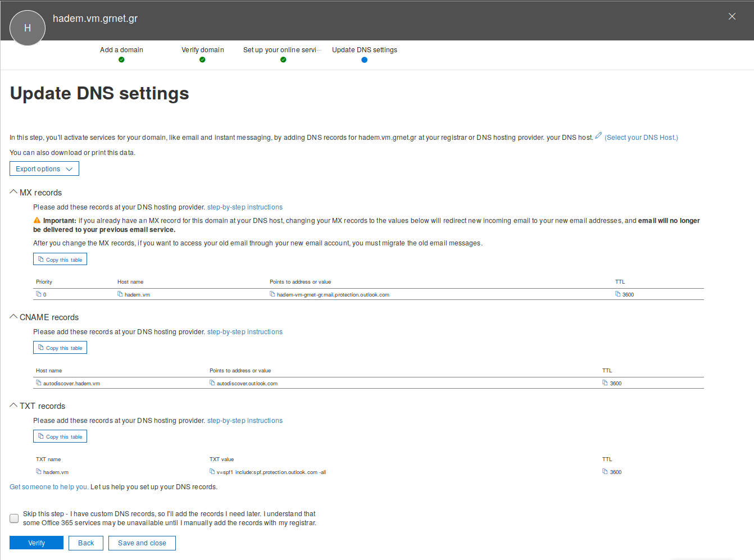
Task: Copy the autodiscover.hadem.vm CNAME host name
Action: point(38,383)
